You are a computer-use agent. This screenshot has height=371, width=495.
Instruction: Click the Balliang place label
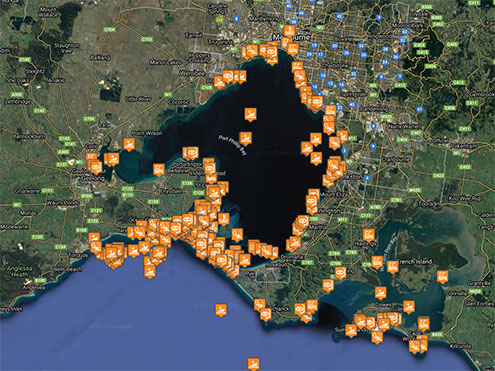(x=100, y=58)
